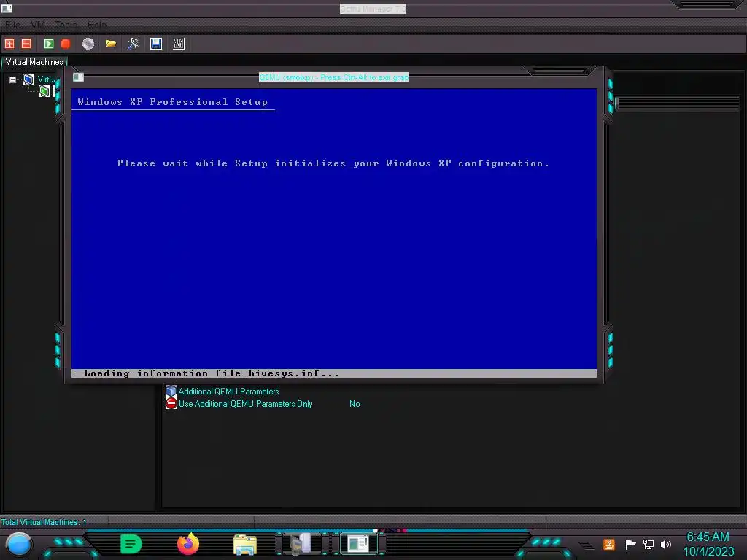Select the blue monitor Virtual Machines tree icon
Image resolution: width=747 pixels, height=560 pixels.
click(x=28, y=79)
